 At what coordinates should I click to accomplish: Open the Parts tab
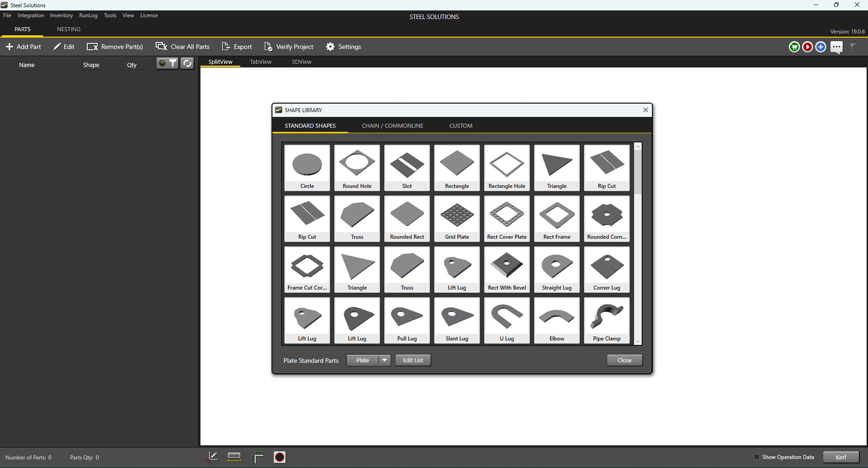tap(22, 29)
